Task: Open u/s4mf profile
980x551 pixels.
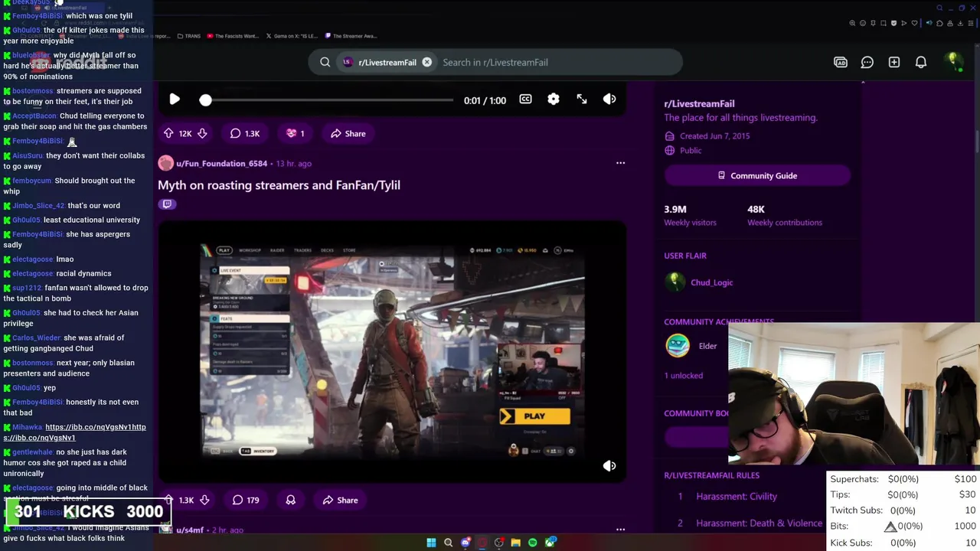Action: (x=190, y=530)
